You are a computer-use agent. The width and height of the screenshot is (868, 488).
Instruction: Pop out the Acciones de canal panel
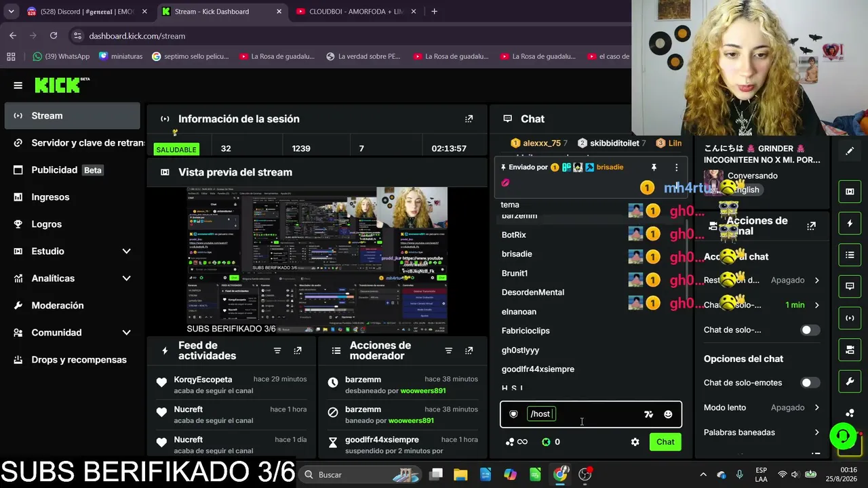point(811,226)
